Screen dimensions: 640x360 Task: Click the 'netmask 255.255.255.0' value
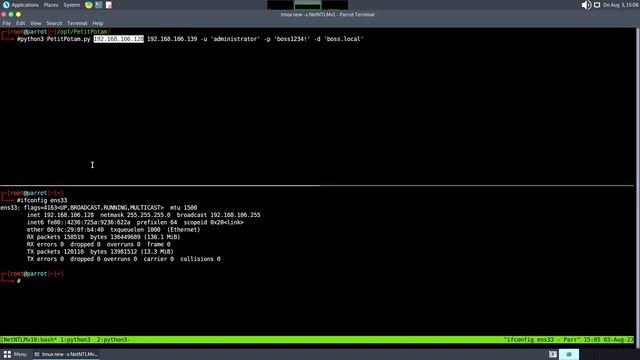click(135, 215)
